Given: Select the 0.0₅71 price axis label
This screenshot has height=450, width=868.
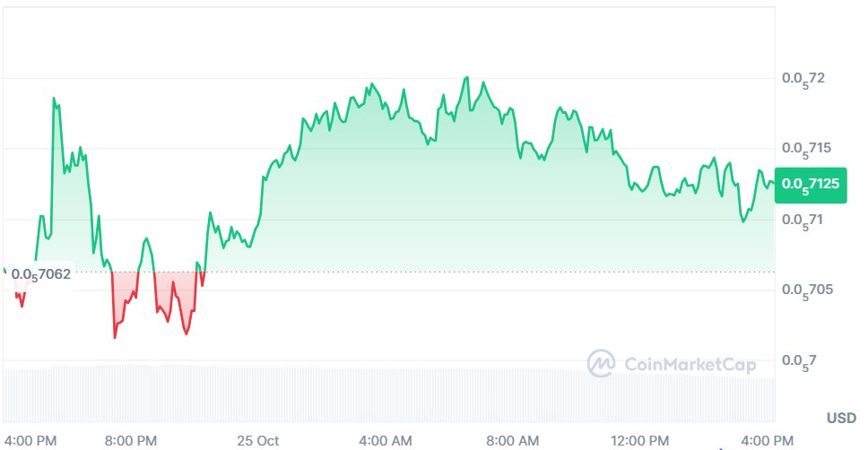Looking at the screenshot, I should pyautogui.click(x=803, y=219).
